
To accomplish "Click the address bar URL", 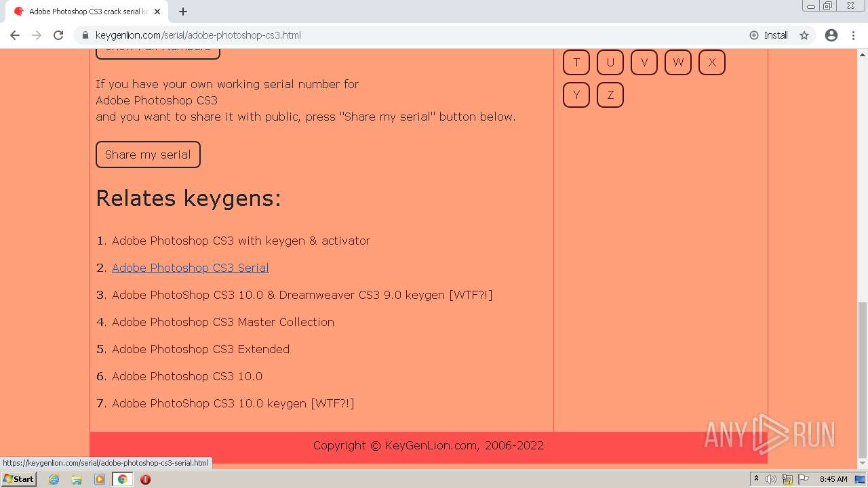I will click(x=198, y=35).
